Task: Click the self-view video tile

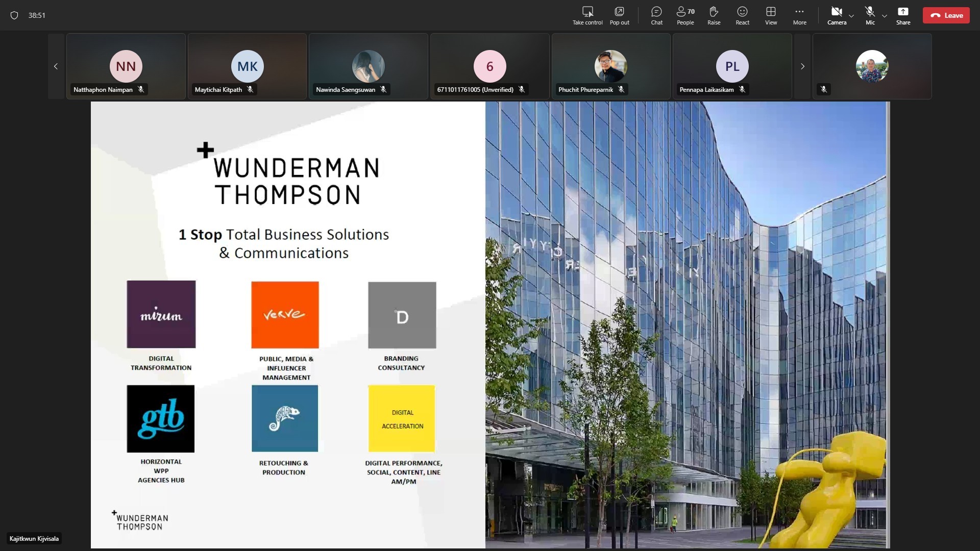Action: point(872,66)
